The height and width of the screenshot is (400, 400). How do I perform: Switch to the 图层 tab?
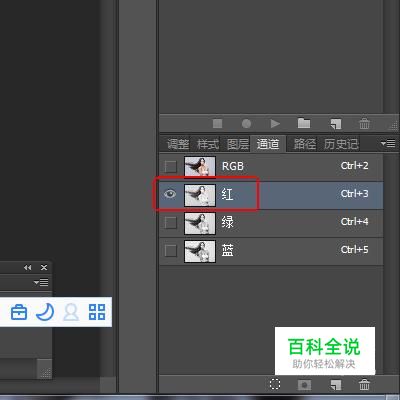[x=238, y=144]
